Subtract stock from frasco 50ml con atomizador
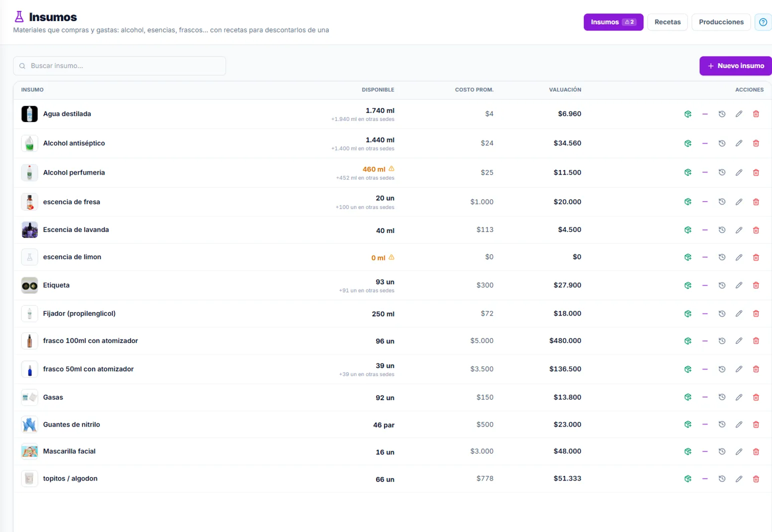 coord(705,369)
